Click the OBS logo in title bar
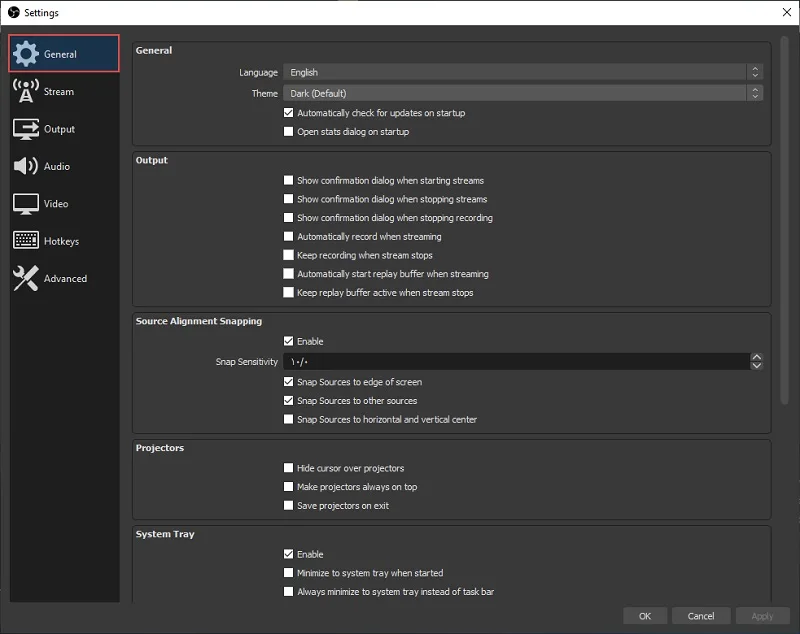Viewport: 800px width, 634px height. 14,12
